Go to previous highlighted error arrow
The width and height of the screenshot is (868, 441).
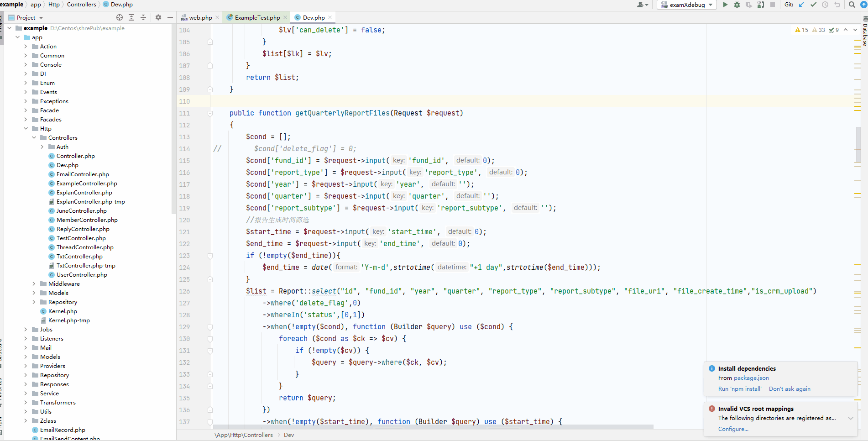click(846, 30)
